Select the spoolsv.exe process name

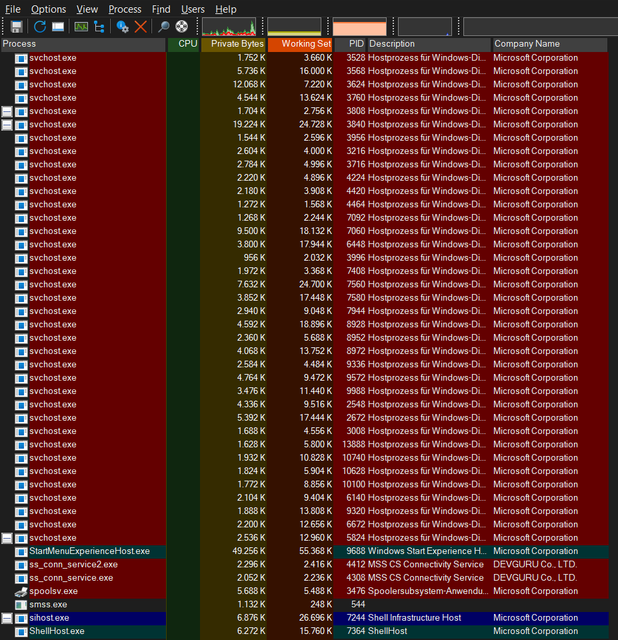[x=53, y=591]
